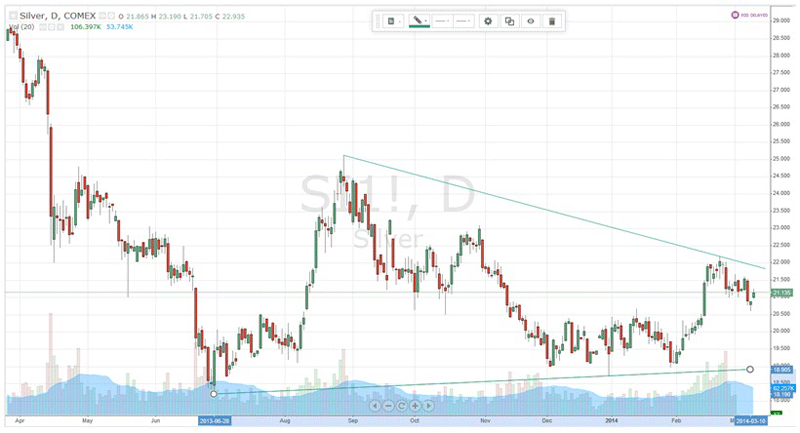800x433 pixels.
Task: Open Vol (20) indicator settings icon
Action: point(52,27)
